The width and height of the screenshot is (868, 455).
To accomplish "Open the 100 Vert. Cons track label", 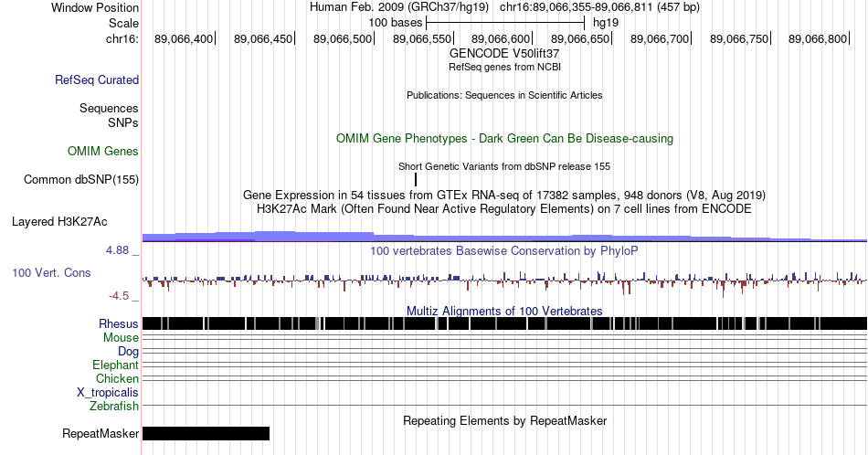I will 51,272.
